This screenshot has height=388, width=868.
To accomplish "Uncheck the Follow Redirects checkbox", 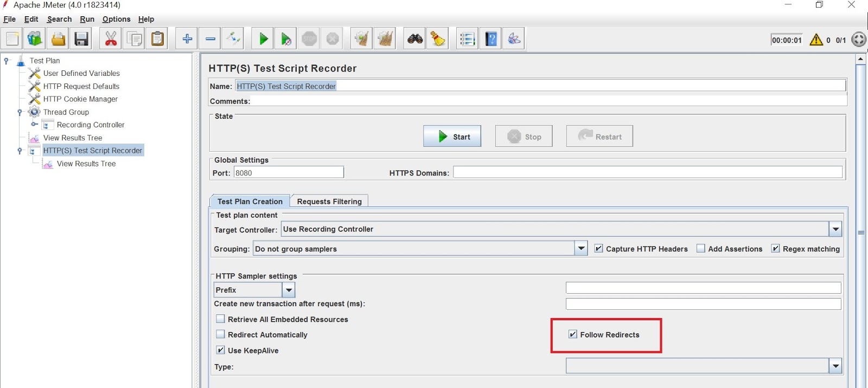I will [x=572, y=334].
